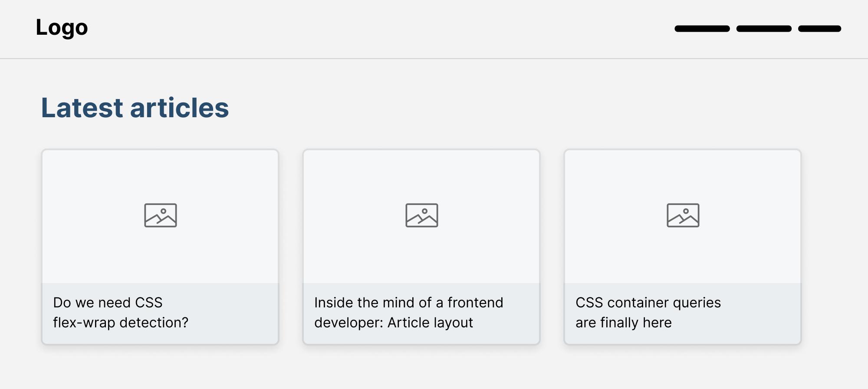
Task: Click the header bar above the divider line
Action: (434, 28)
